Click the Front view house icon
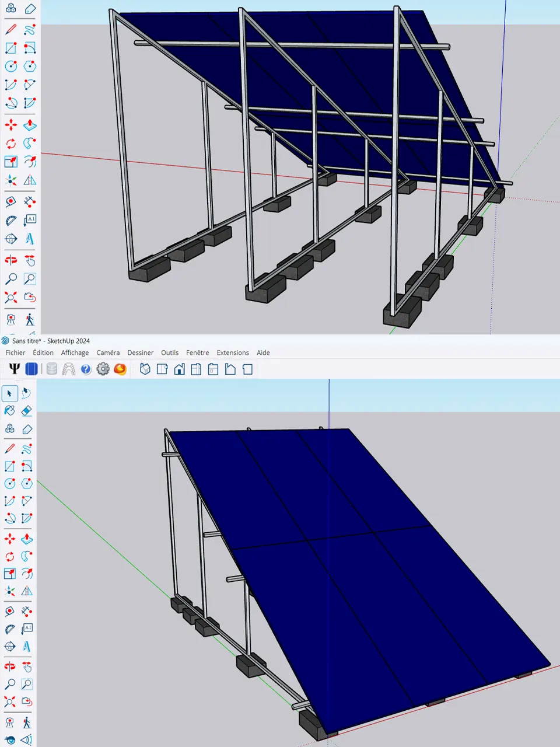Viewport: 560px width, 747px height. (180, 369)
